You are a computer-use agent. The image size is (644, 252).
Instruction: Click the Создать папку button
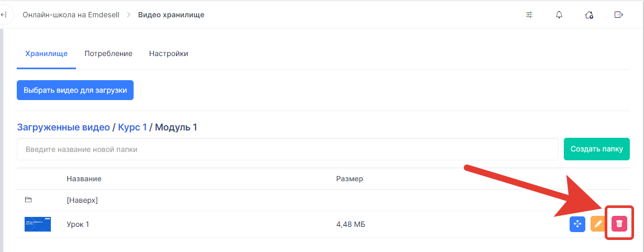tap(597, 149)
